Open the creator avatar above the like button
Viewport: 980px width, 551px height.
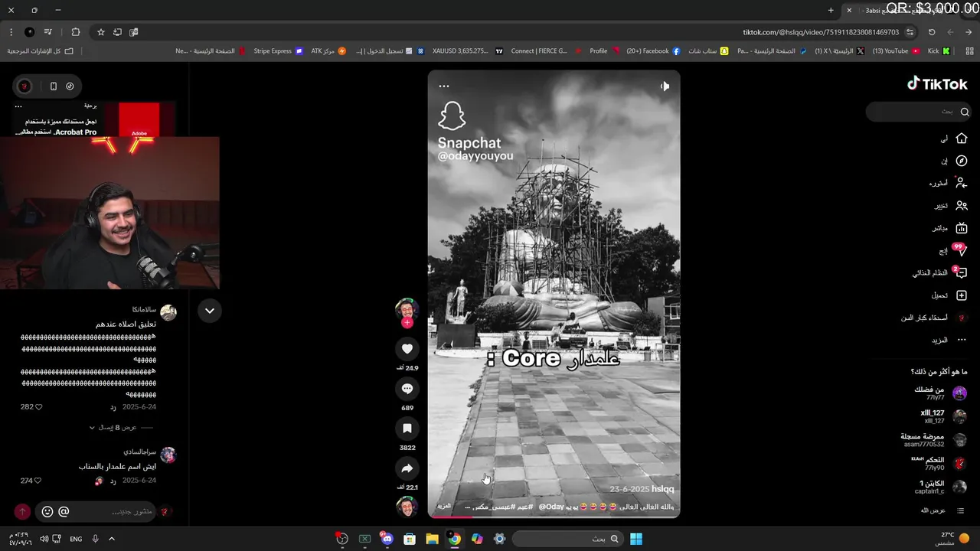coord(407,310)
